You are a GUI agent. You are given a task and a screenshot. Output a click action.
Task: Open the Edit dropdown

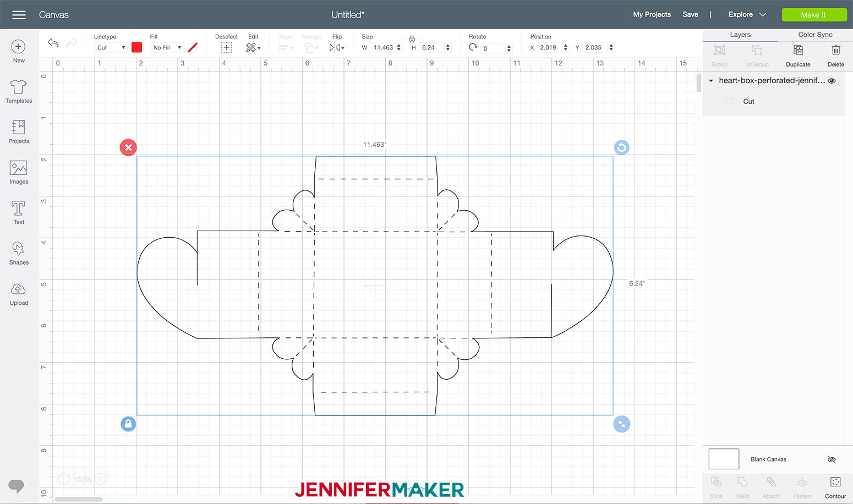(253, 48)
